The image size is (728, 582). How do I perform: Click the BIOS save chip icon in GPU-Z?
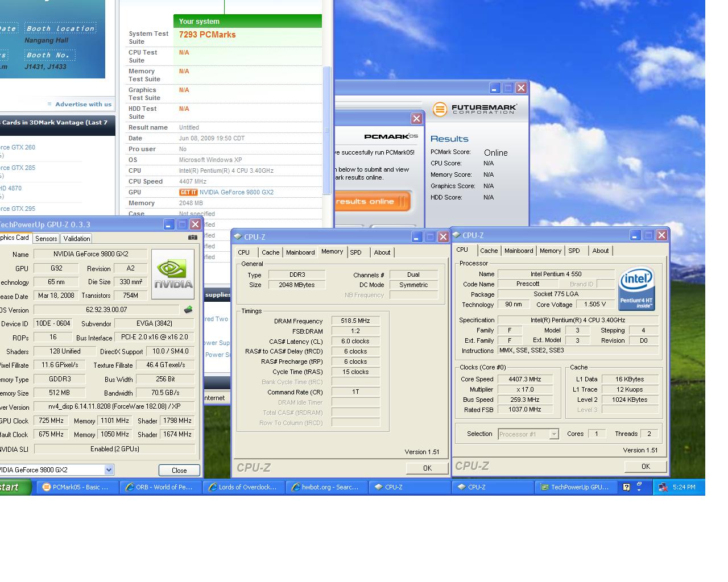[188, 310]
